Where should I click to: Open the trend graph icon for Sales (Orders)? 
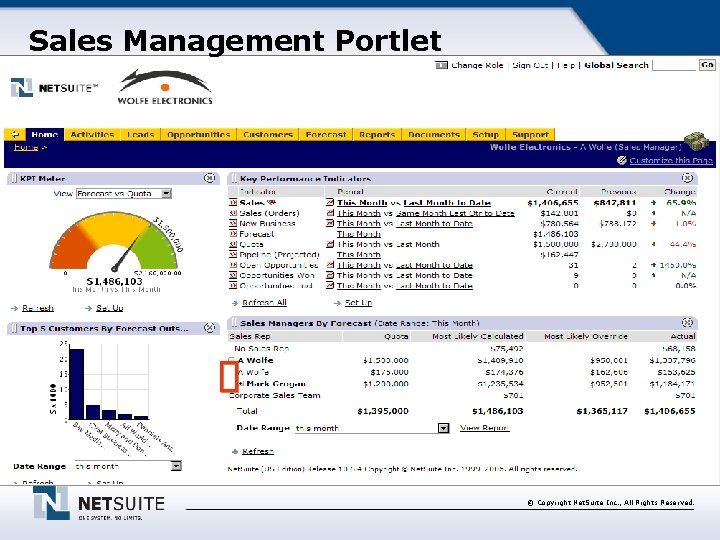pyautogui.click(x=330, y=213)
